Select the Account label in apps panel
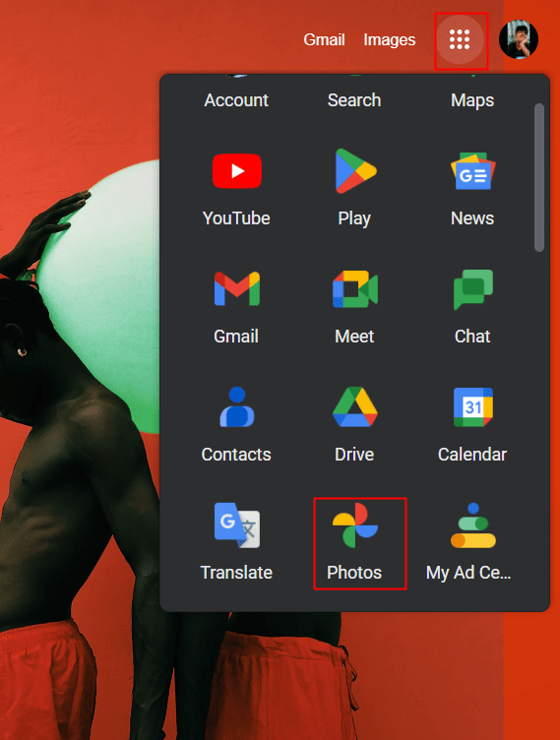This screenshot has height=740, width=560. click(x=236, y=100)
